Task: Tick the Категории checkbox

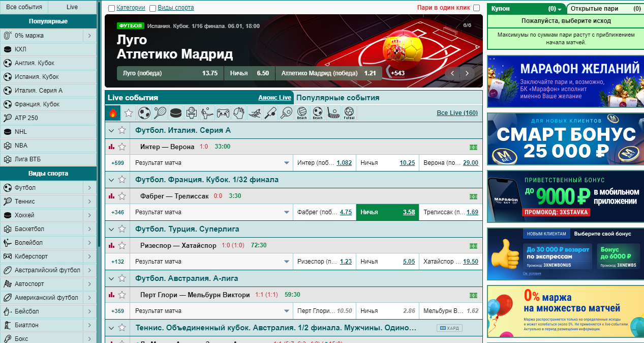Action: click(111, 8)
